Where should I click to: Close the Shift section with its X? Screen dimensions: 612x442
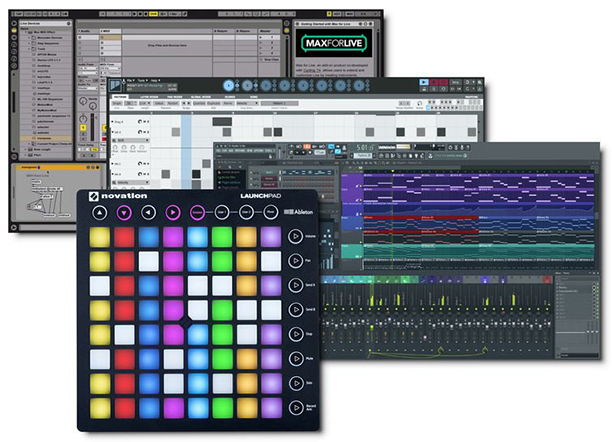[147, 140]
